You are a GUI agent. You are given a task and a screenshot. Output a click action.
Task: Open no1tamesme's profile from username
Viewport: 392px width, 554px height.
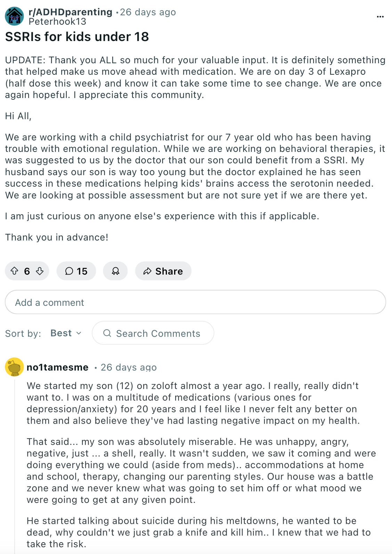(58, 367)
